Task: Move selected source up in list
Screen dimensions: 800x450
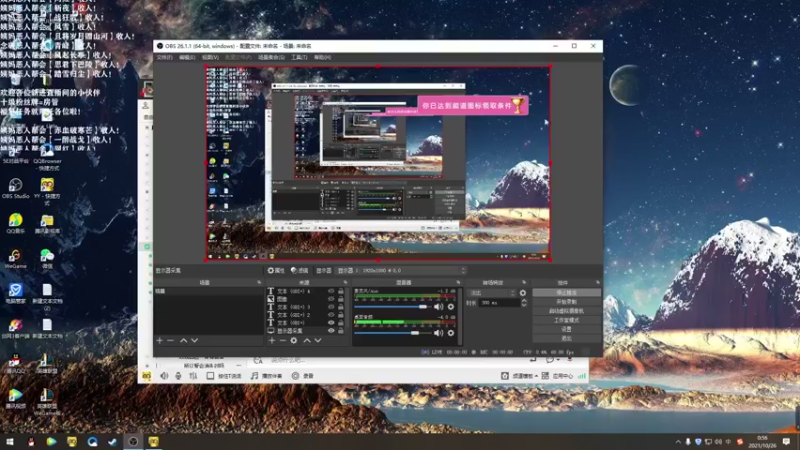Action: pos(307,340)
